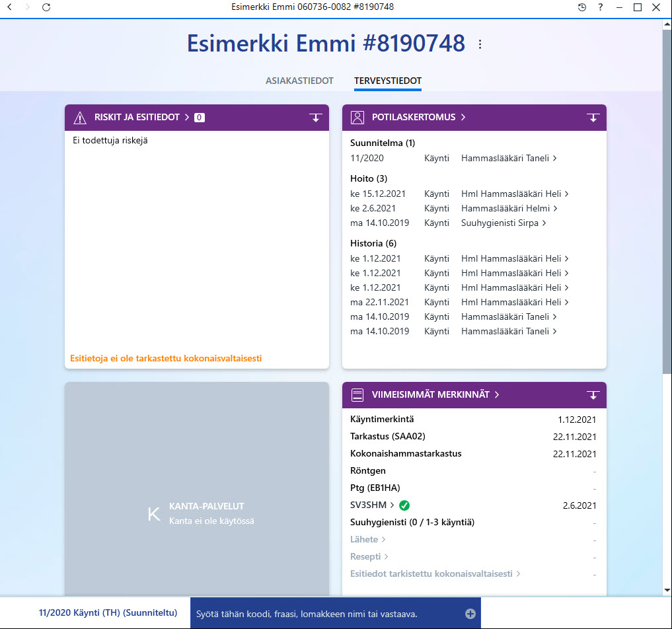Go back with the left arrow icon
672x629 pixels.
[9, 7]
